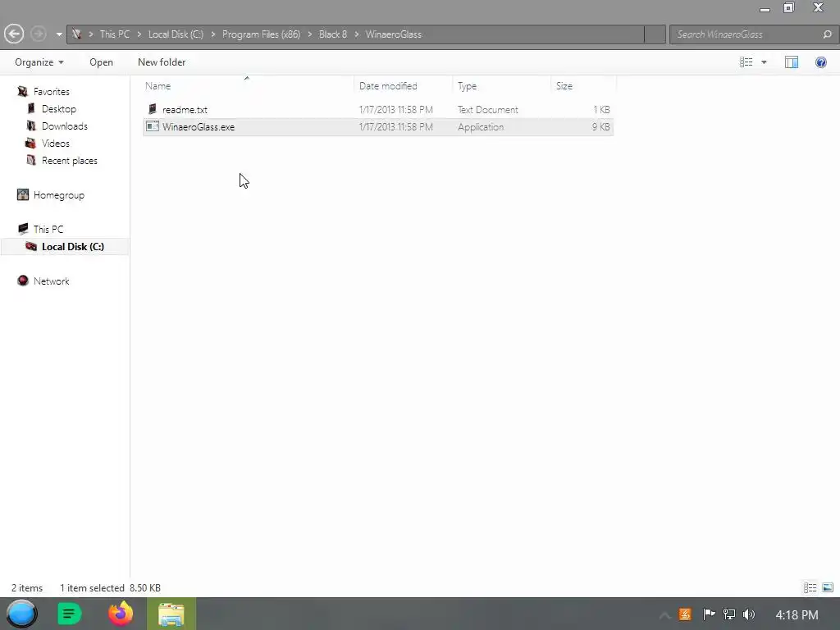Open the green notes app on taskbar
Viewport: 840px width, 630px height.
pyautogui.click(x=70, y=614)
